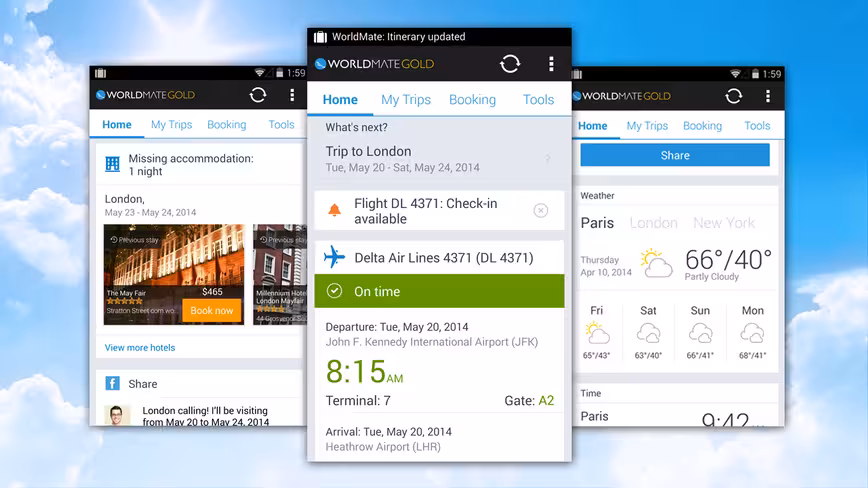Screen dimensions: 868x488
Task: Switch to My Trips tab on left phone
Action: point(172,124)
